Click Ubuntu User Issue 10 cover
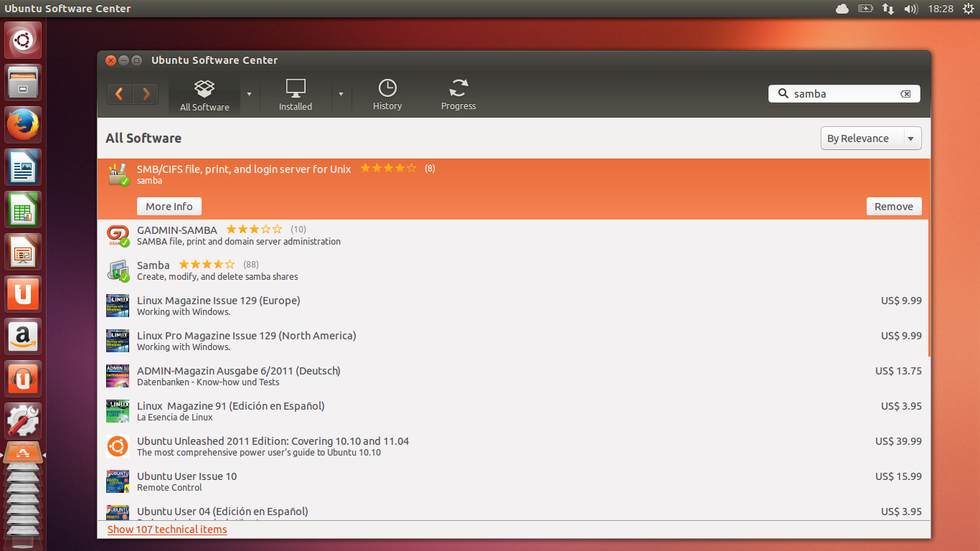The height and width of the screenshot is (551, 980). [x=118, y=481]
